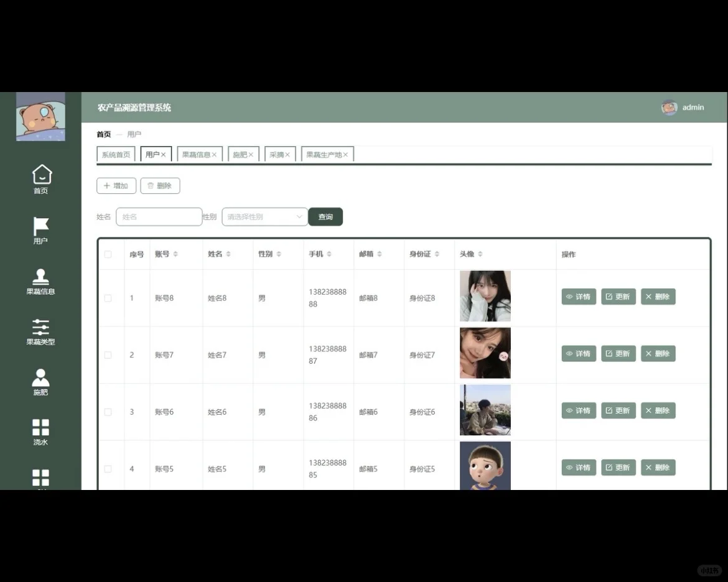Click the bear logo at sidebar top
The image size is (728, 582).
41,116
